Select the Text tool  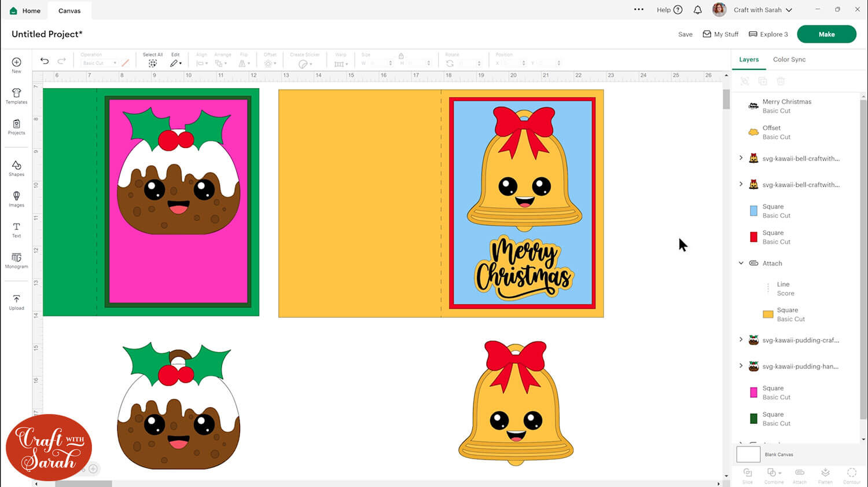16,230
